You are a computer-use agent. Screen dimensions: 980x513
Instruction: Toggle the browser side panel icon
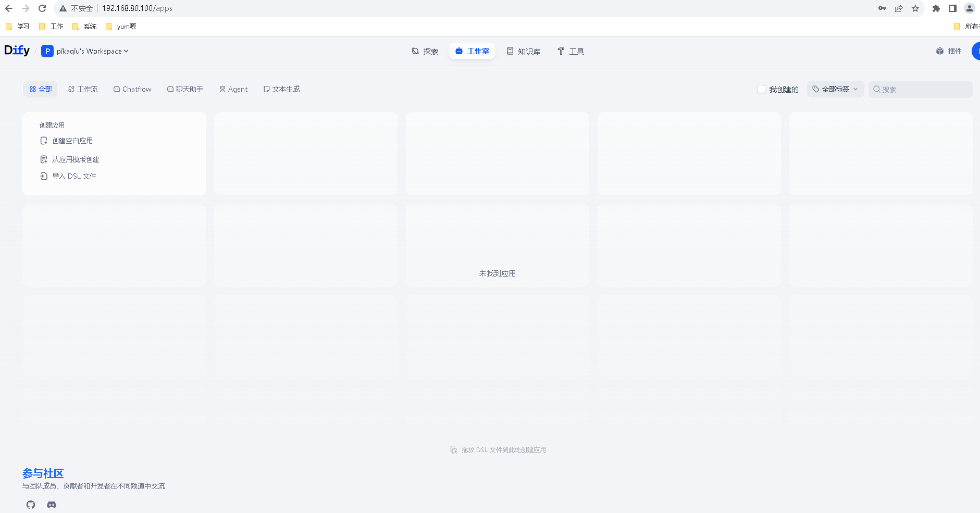(x=953, y=8)
